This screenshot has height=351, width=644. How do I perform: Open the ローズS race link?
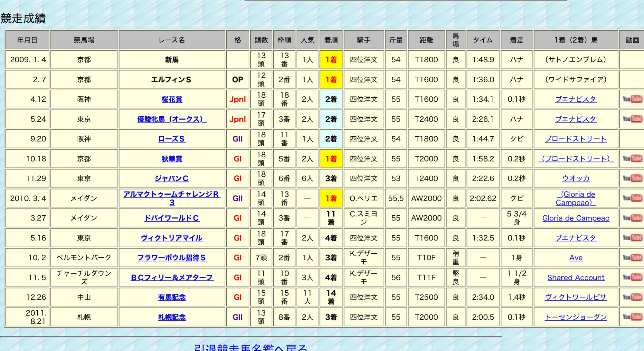[x=172, y=139]
